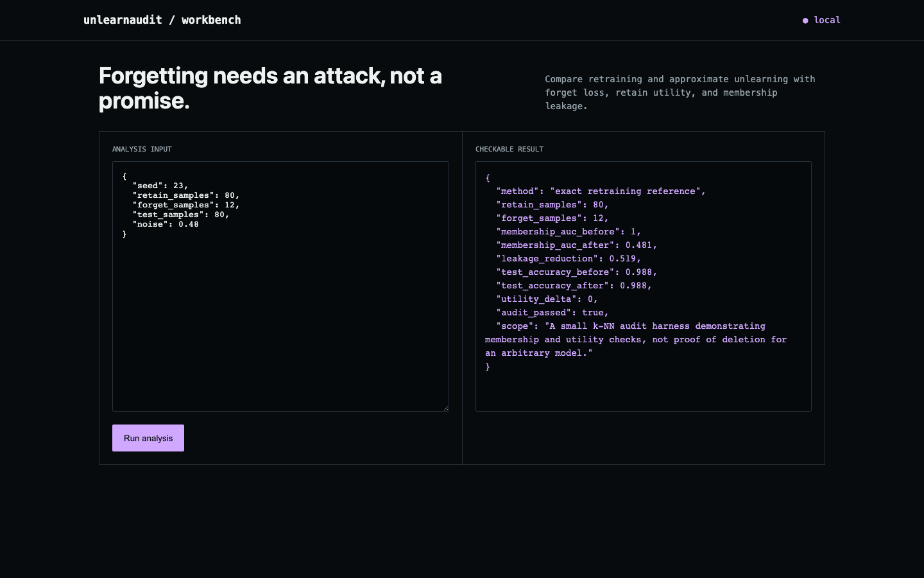
Task: Click the "membership_auc_after": 0.481 result line
Action: point(576,245)
